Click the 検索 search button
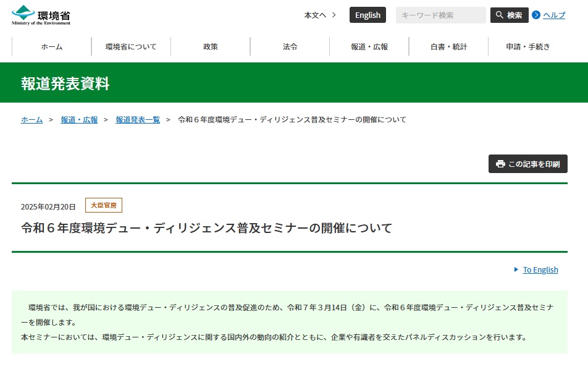Screen dimensions: 588x377 click(x=509, y=15)
